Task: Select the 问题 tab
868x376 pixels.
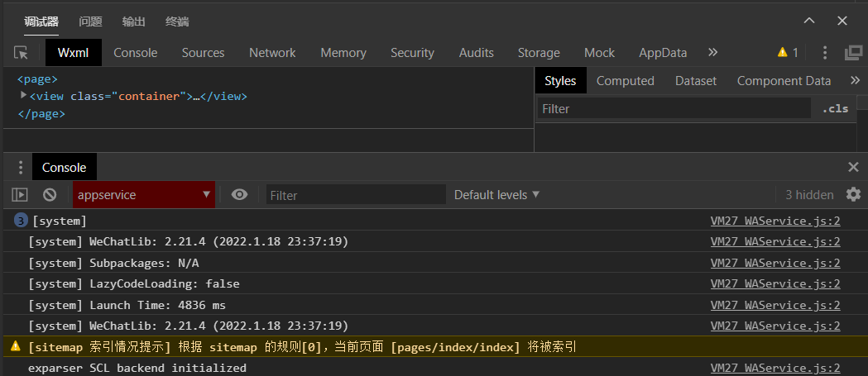Action: tap(90, 21)
